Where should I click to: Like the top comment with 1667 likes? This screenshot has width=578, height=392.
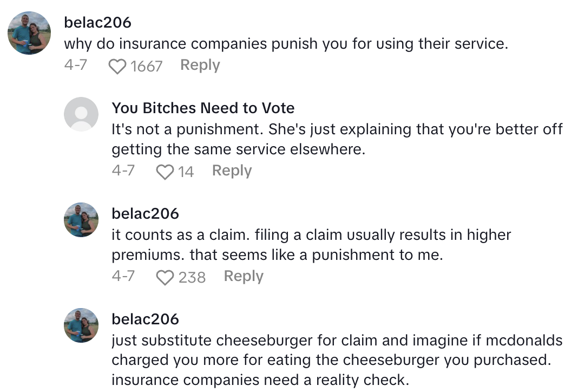(x=116, y=66)
